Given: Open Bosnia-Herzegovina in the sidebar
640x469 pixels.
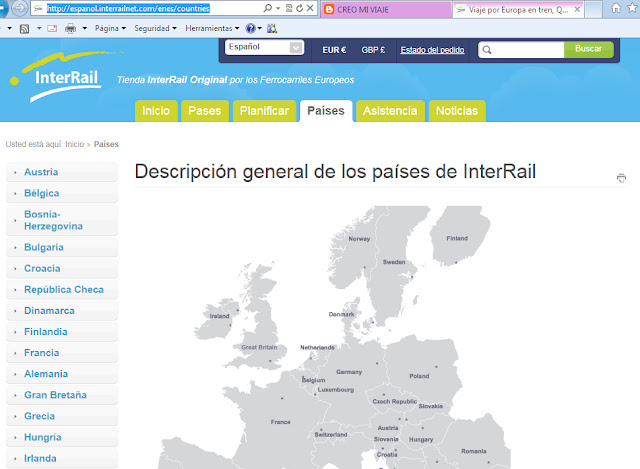Looking at the screenshot, I should click(x=62, y=220).
